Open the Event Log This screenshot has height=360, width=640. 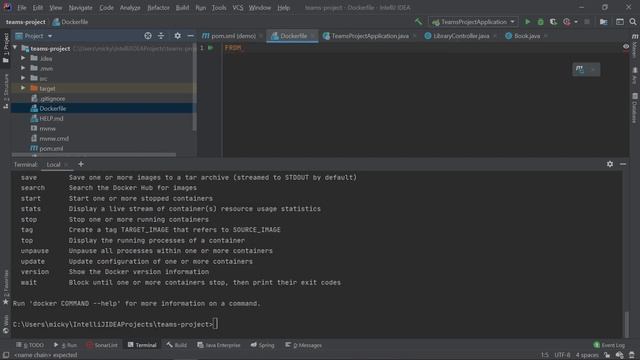(609, 345)
